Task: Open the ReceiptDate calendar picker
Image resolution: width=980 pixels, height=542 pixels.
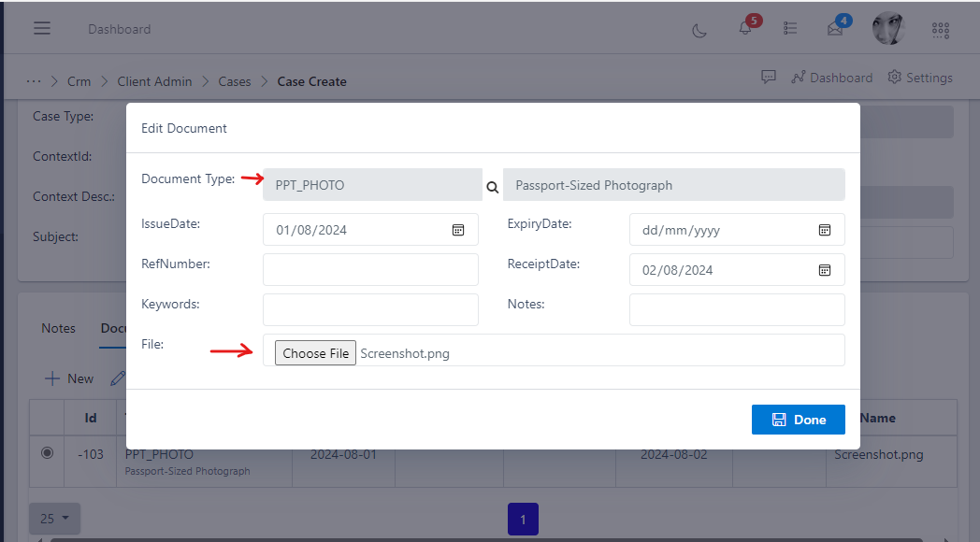Action: [x=824, y=269]
